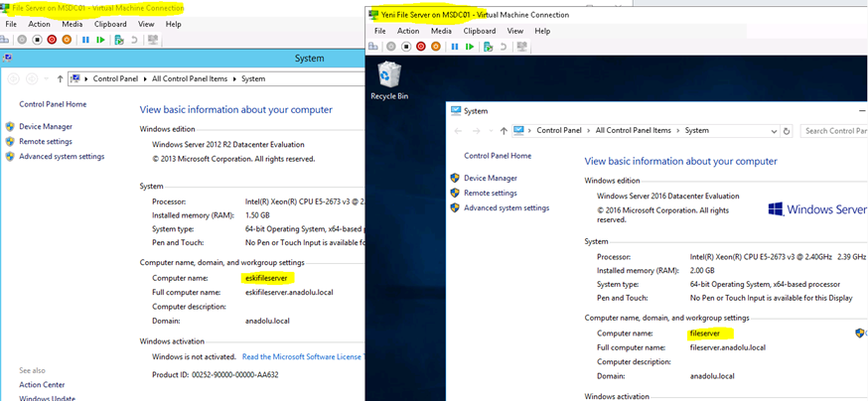Image resolution: width=868 pixels, height=401 pixels.
Task: Open View menu in File Server window
Action: 146,25
